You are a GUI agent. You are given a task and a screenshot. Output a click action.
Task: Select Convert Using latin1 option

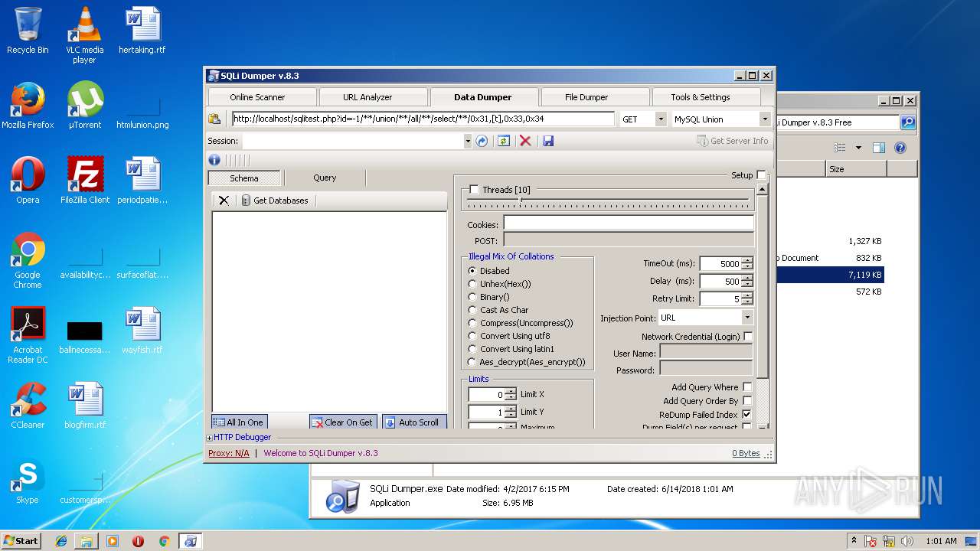472,349
